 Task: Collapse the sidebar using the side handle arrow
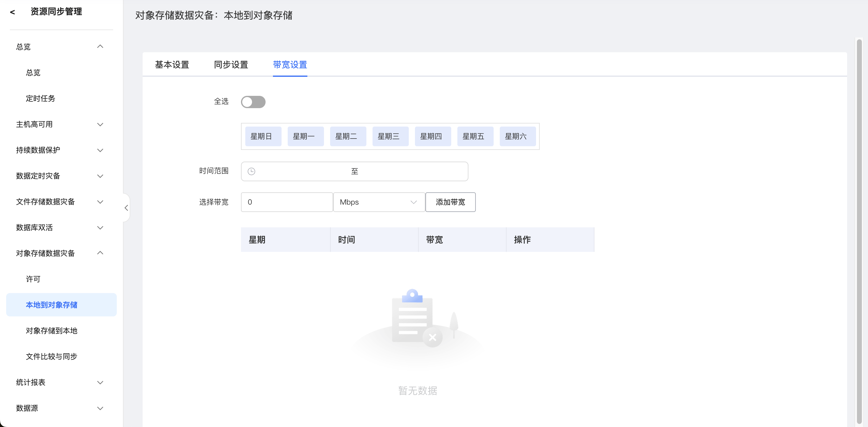126,208
